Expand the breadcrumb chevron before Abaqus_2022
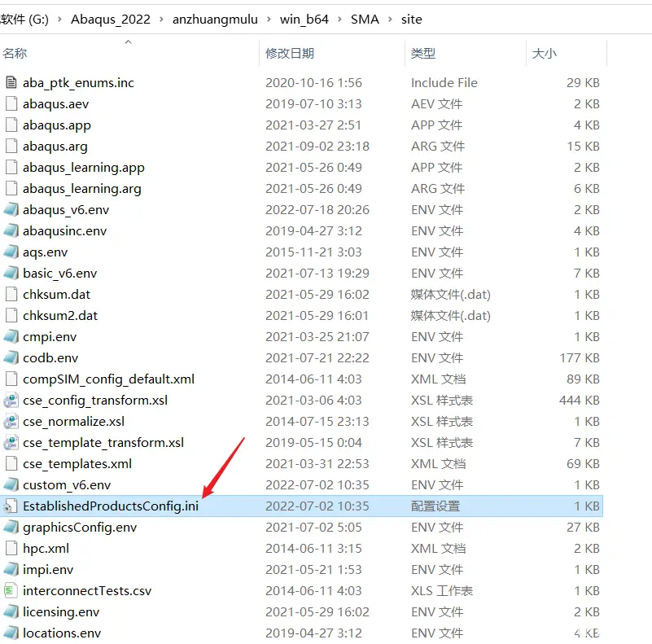Viewport: 652px width, 644px height. point(59,20)
